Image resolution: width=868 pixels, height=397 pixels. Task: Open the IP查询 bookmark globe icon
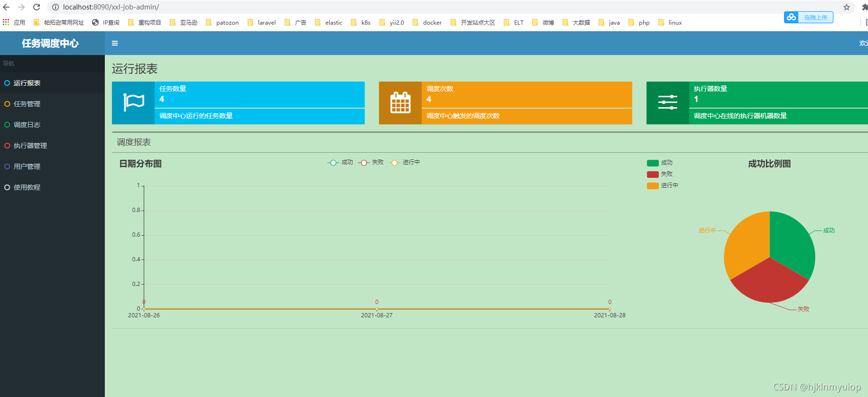point(95,22)
